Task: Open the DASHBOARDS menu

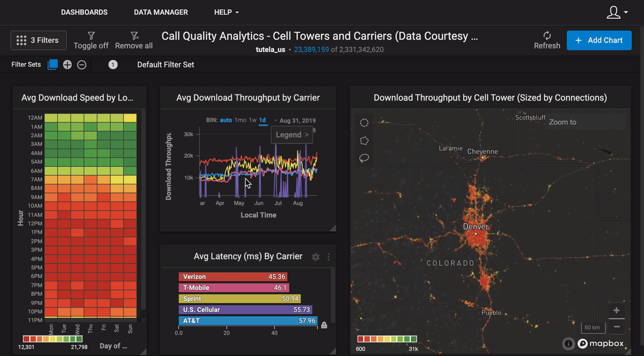Action: click(84, 12)
